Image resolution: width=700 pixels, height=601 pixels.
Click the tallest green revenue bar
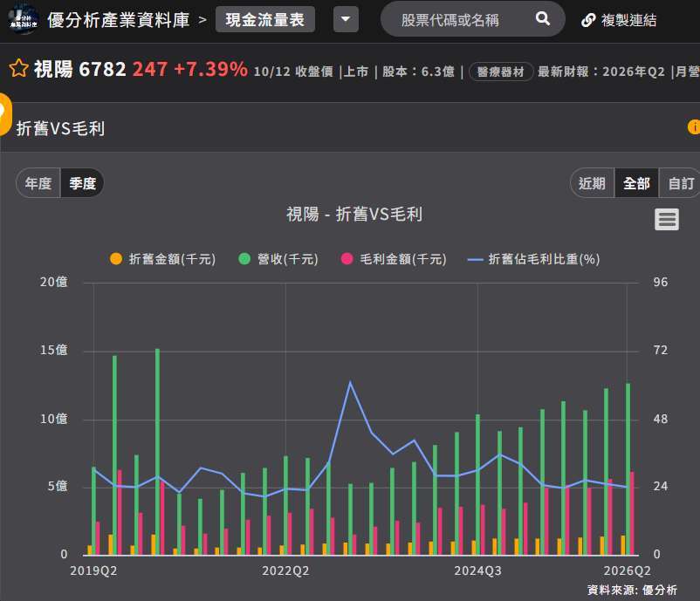click(x=158, y=452)
